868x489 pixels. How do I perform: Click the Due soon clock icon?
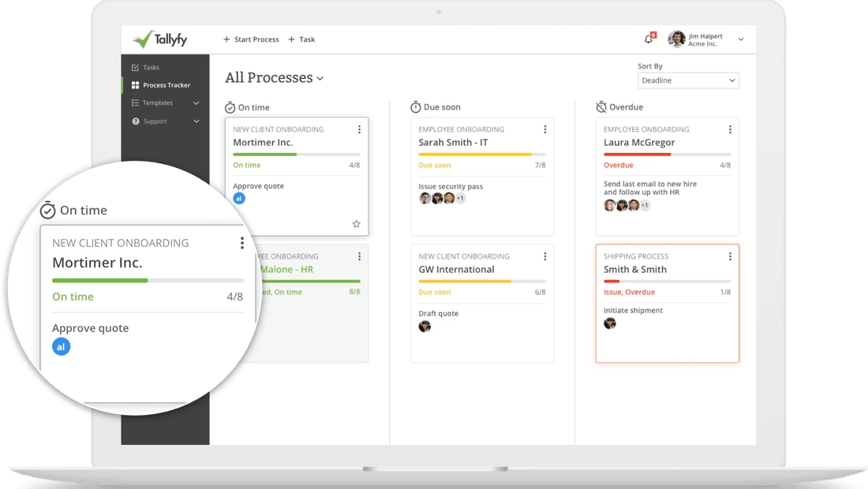[x=416, y=106]
